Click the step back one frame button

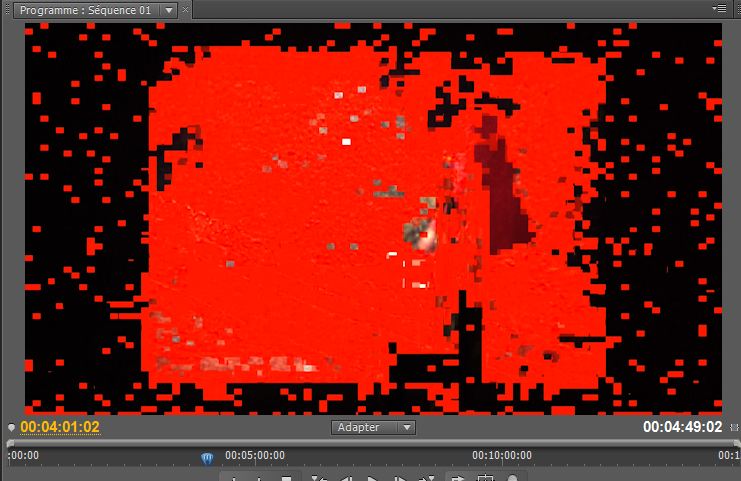click(347, 478)
